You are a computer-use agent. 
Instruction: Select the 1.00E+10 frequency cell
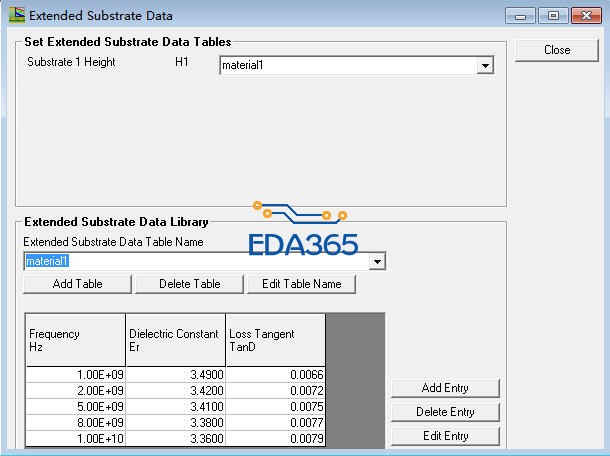pyautogui.click(x=75, y=438)
